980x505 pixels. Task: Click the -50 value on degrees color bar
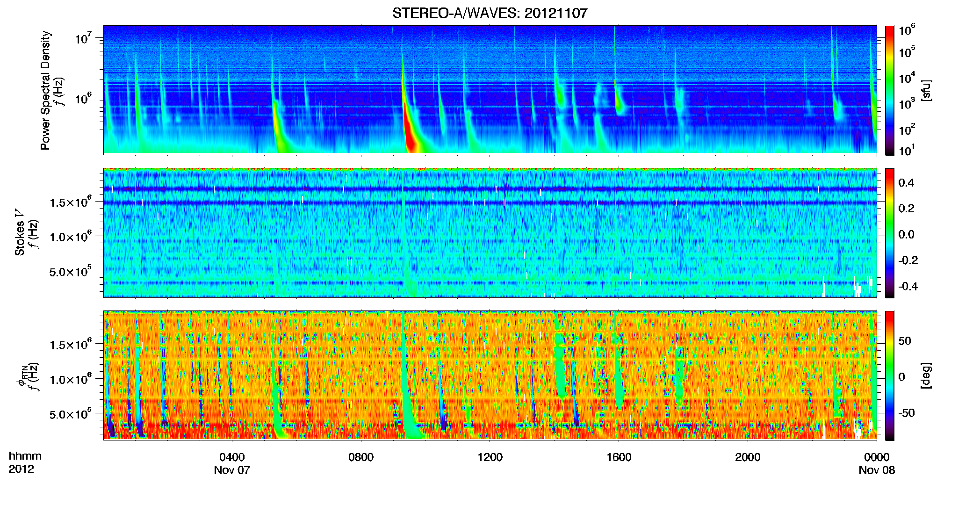point(907,413)
